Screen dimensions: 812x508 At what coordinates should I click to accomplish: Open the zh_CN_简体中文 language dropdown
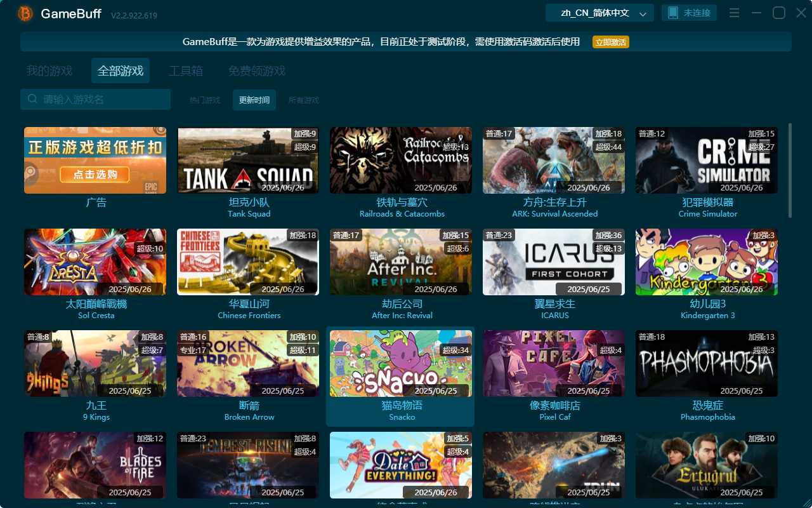point(599,13)
